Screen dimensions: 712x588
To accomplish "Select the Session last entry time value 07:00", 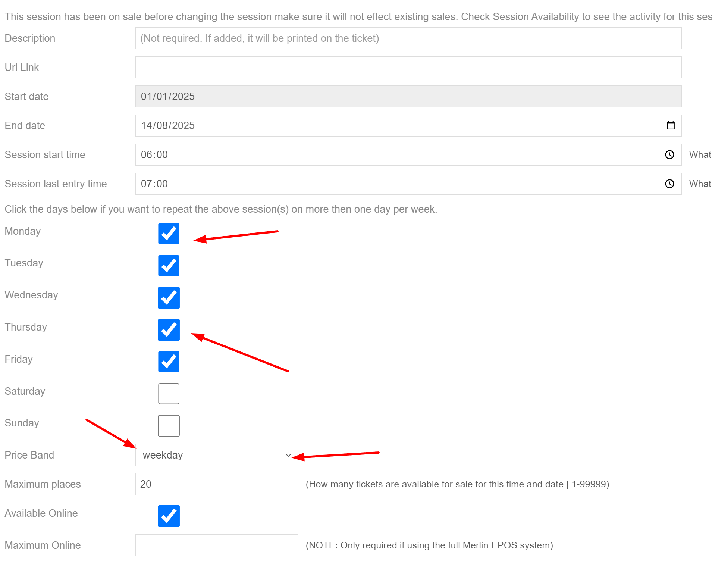I will (x=154, y=184).
